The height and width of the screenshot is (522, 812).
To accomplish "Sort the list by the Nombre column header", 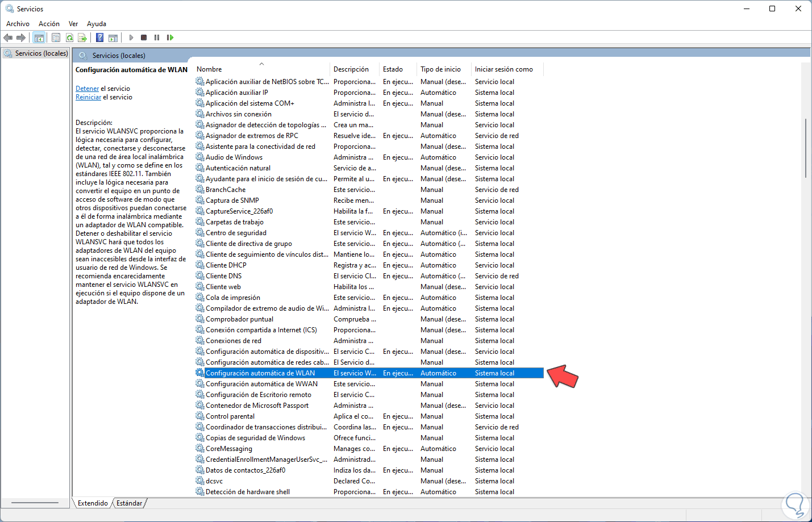I will tap(261, 69).
